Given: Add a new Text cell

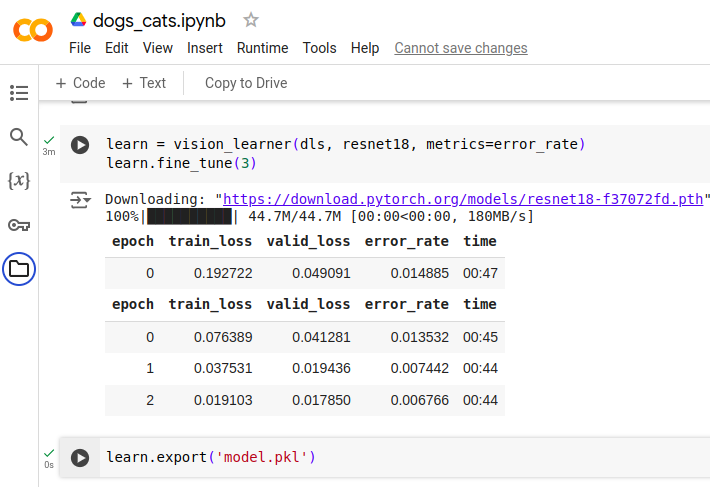Looking at the screenshot, I should pos(144,83).
